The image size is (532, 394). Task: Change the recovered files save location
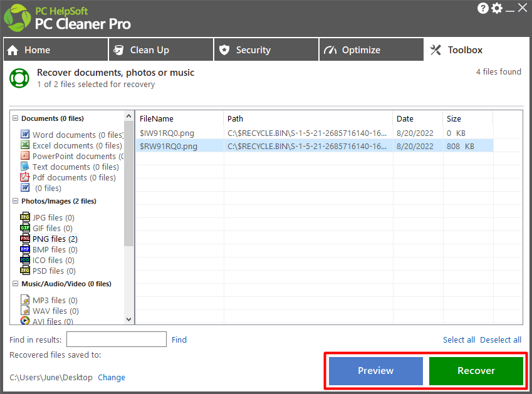click(112, 377)
